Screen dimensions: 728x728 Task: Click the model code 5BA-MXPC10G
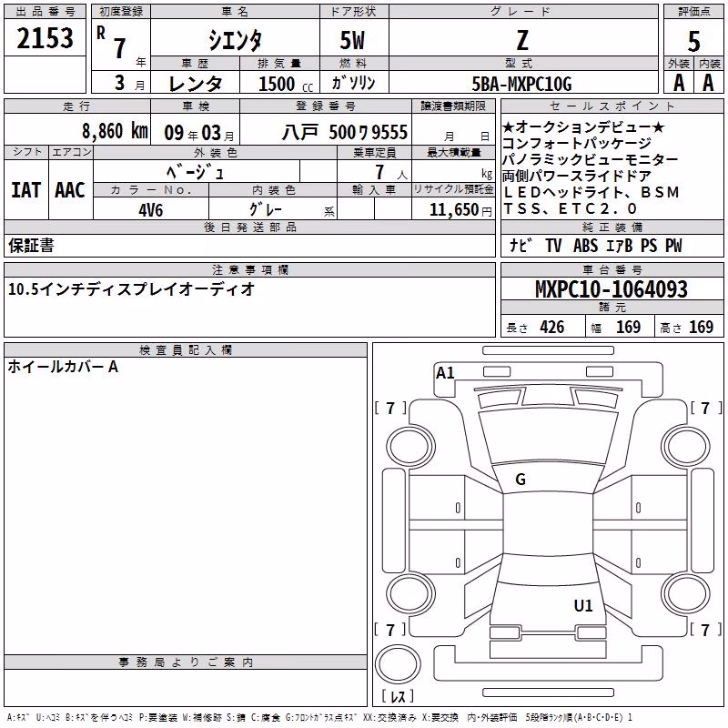[521, 84]
